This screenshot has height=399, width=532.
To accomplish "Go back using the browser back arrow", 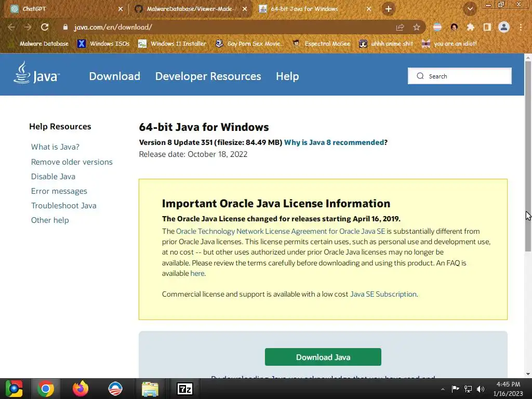I will click(11, 27).
